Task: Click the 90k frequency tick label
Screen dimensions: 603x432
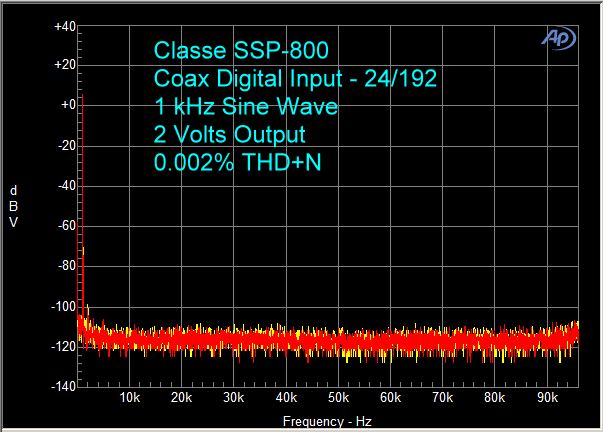Action: coord(545,398)
